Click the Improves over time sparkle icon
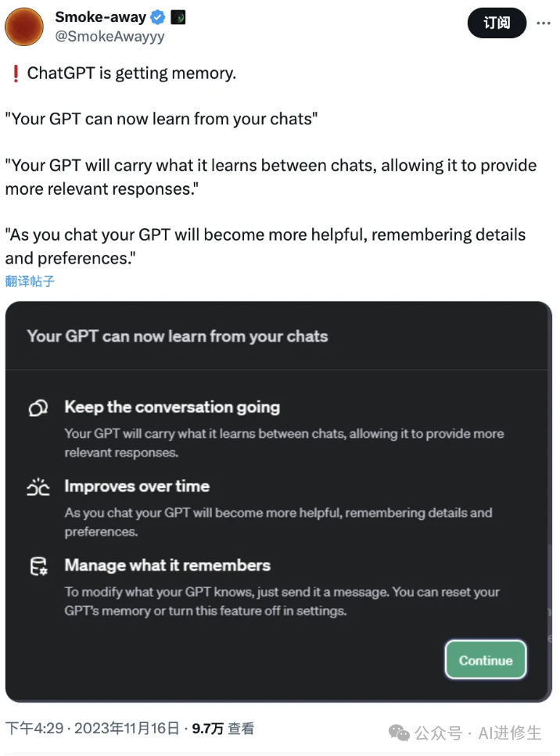The image size is (560, 756). 38,487
